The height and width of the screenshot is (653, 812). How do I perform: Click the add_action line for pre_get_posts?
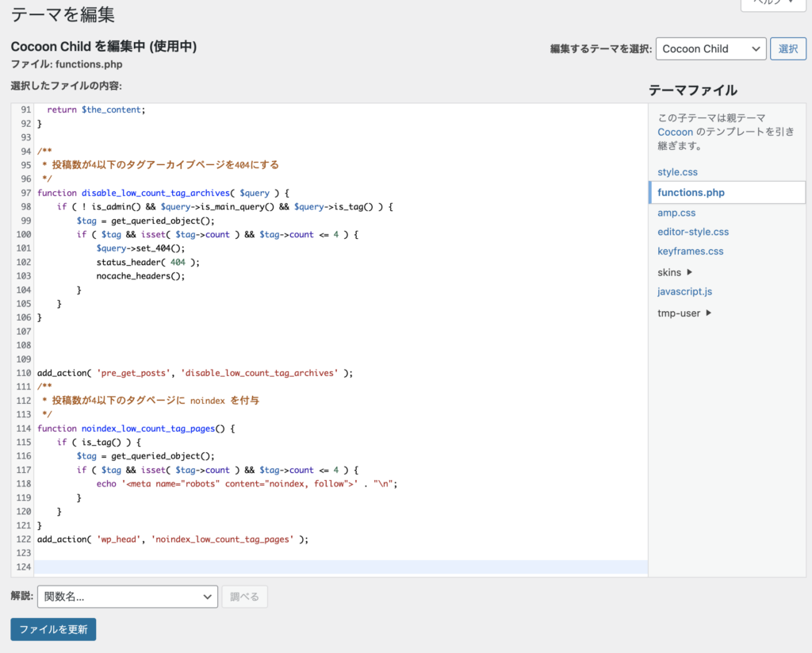(190, 373)
